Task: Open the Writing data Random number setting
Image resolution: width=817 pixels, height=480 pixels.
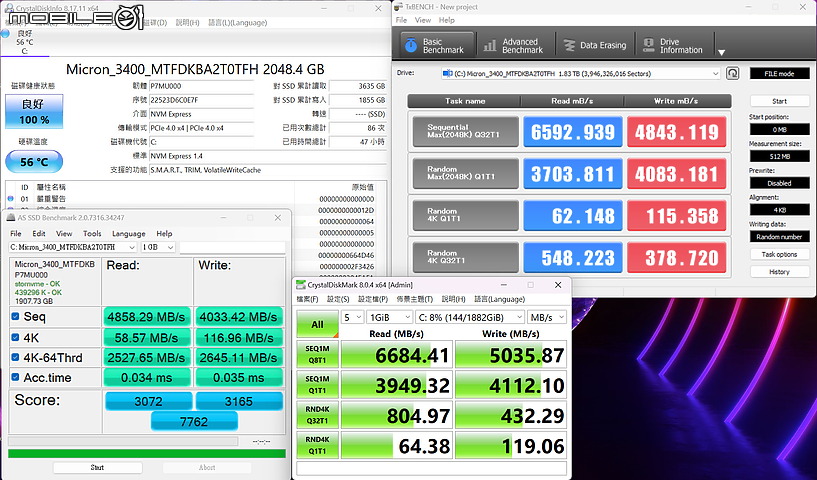Action: (x=779, y=237)
